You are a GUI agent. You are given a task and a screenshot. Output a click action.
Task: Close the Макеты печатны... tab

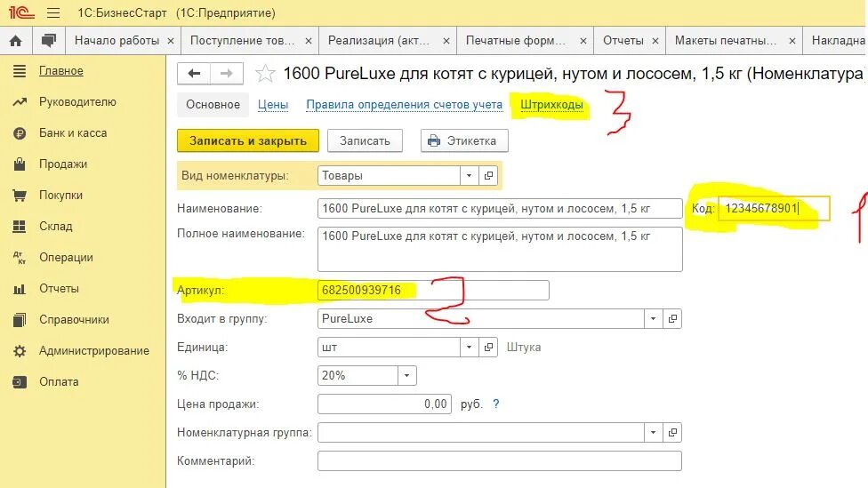792,41
